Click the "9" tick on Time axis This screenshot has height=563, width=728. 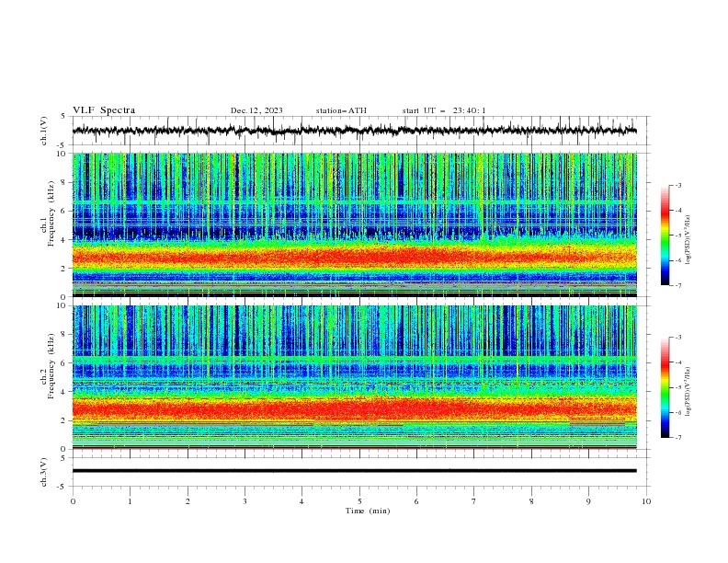588,501
